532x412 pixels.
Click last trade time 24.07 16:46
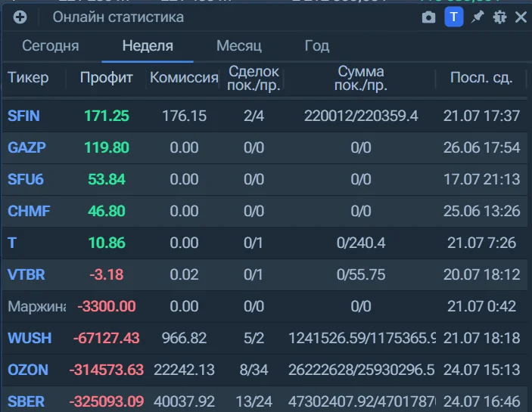click(x=481, y=401)
